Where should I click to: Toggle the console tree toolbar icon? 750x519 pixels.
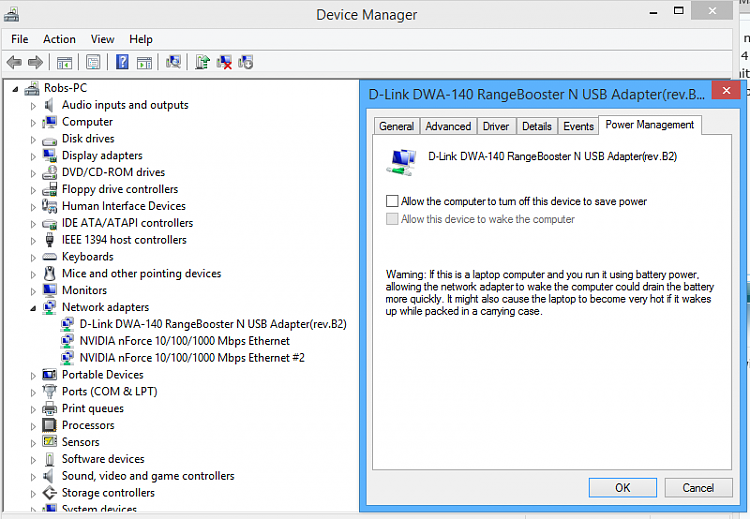64,62
